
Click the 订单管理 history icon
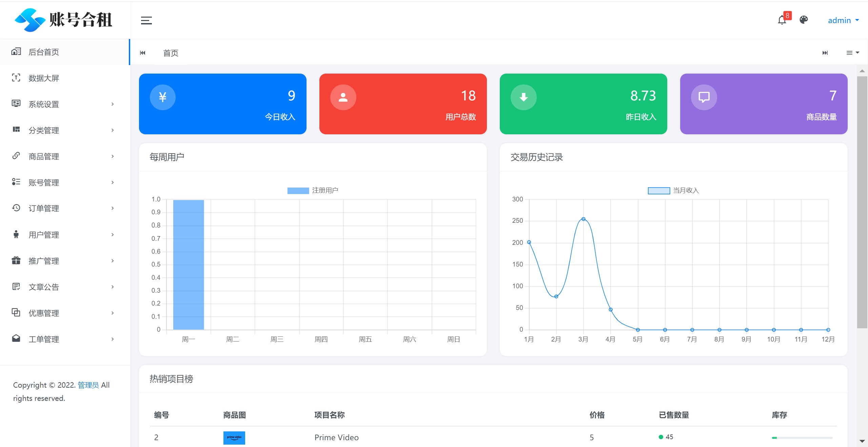point(16,208)
